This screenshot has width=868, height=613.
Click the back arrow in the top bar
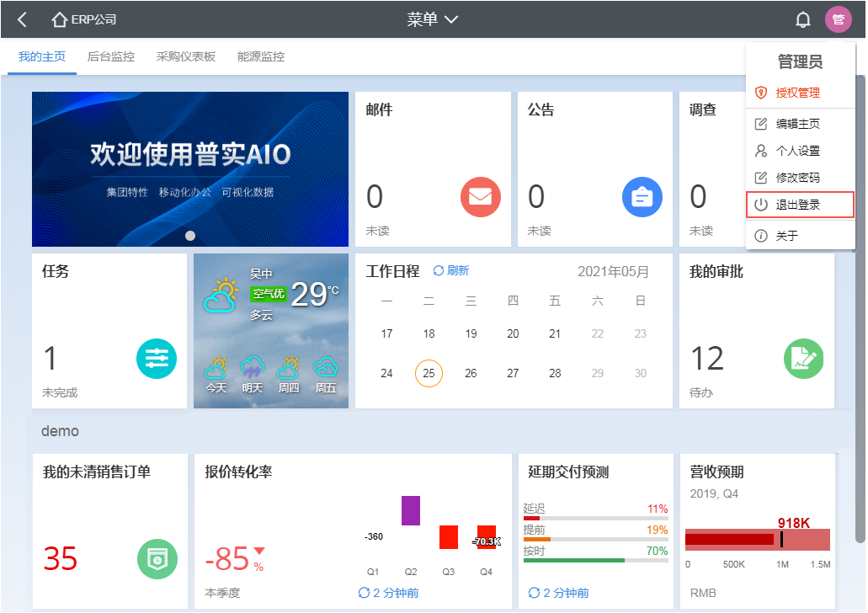[x=20, y=19]
